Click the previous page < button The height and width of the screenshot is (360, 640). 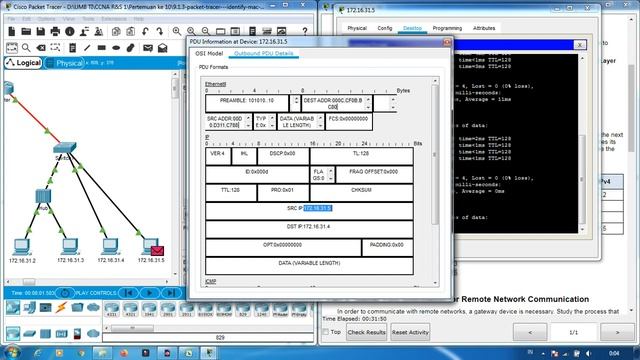(x=530, y=332)
